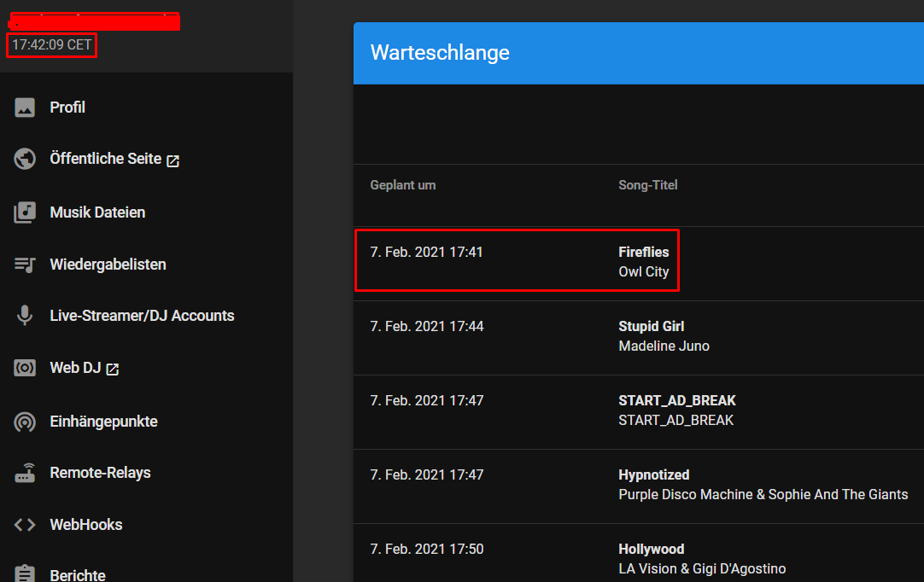Click the Einhängepunkte broadcast icon

(25, 422)
